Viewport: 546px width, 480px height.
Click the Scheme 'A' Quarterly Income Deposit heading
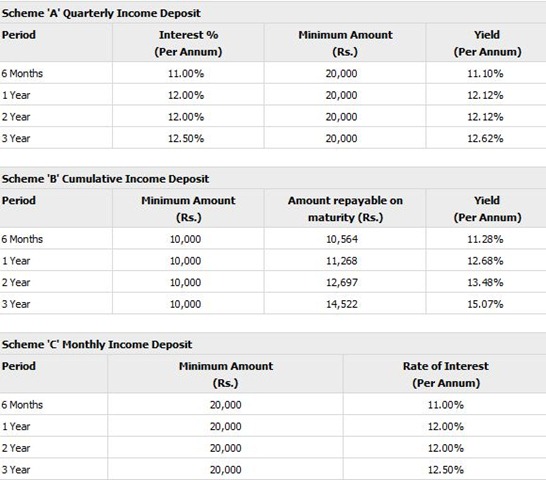(x=101, y=13)
